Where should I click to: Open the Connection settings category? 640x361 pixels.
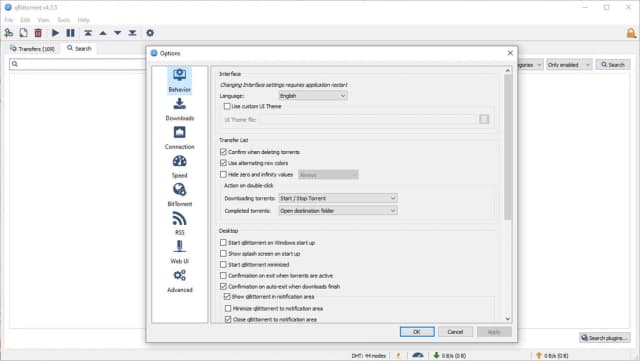tap(180, 138)
